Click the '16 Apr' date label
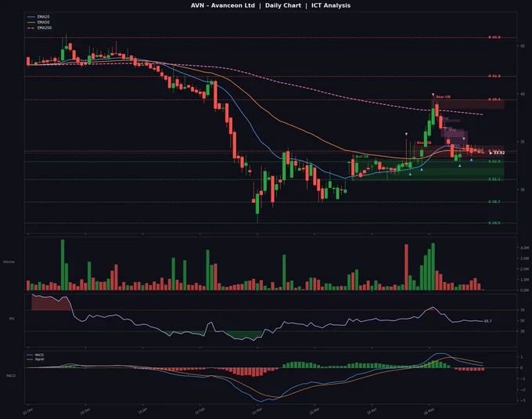This screenshot has height=419, width=532. tap(372, 411)
